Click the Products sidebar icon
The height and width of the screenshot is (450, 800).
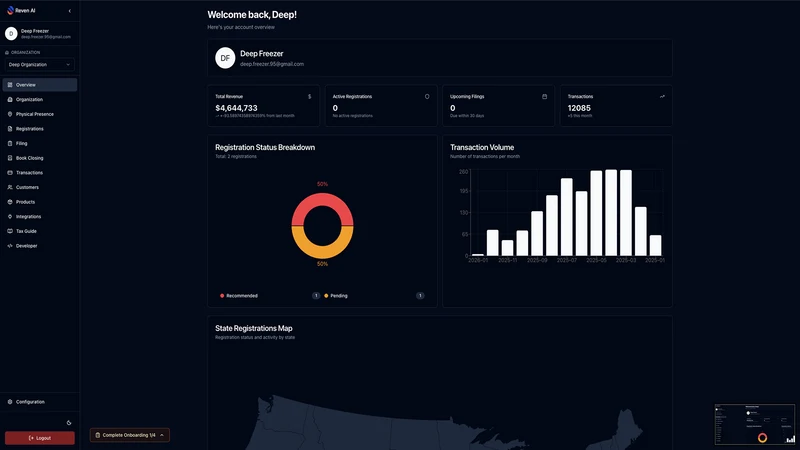(x=10, y=202)
